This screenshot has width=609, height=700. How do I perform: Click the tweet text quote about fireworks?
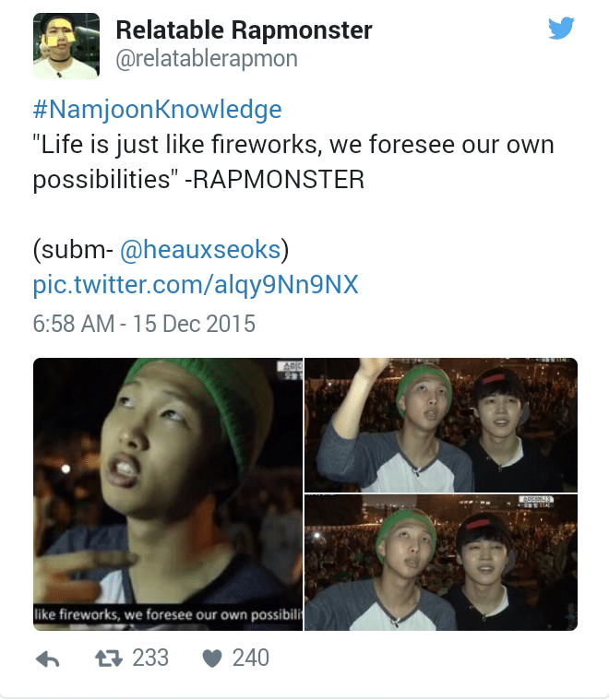click(293, 161)
